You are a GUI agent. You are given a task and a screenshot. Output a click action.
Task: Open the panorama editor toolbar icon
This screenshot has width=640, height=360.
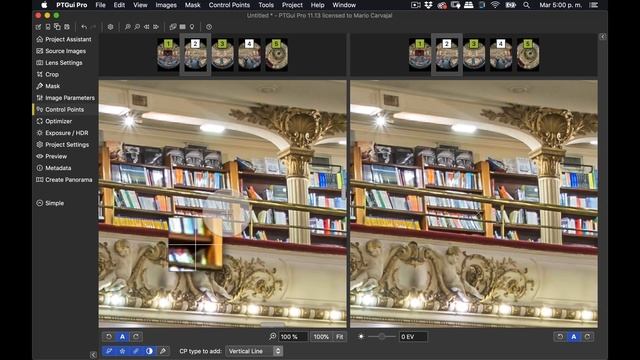(x=173, y=27)
